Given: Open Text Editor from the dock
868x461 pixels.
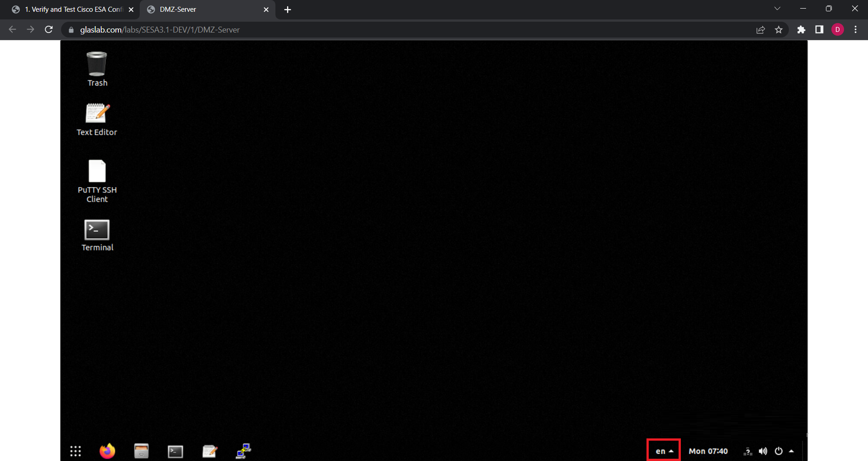Looking at the screenshot, I should (x=209, y=451).
